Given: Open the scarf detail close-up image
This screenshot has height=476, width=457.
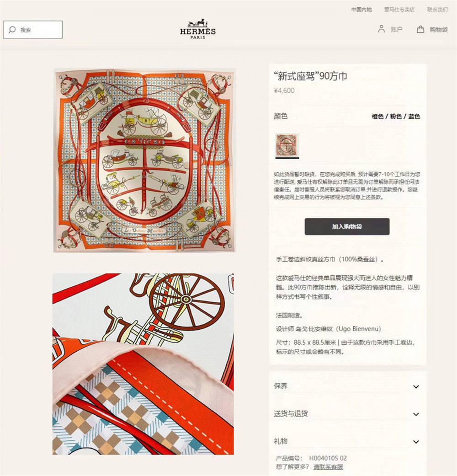Looking at the screenshot, I should pyautogui.click(x=143, y=364).
